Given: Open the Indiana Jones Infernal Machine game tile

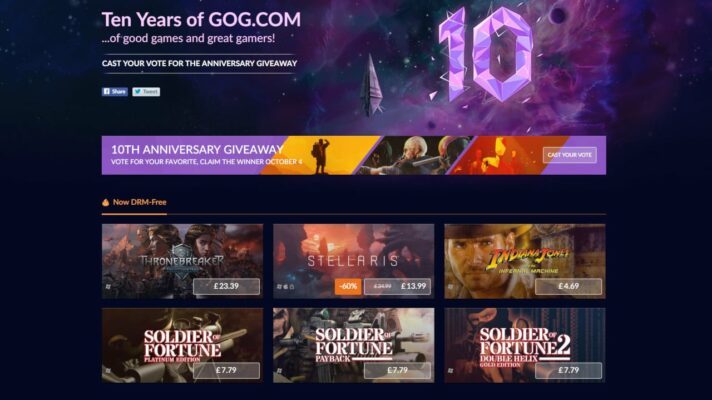Looking at the screenshot, I should pyautogui.click(x=525, y=261).
